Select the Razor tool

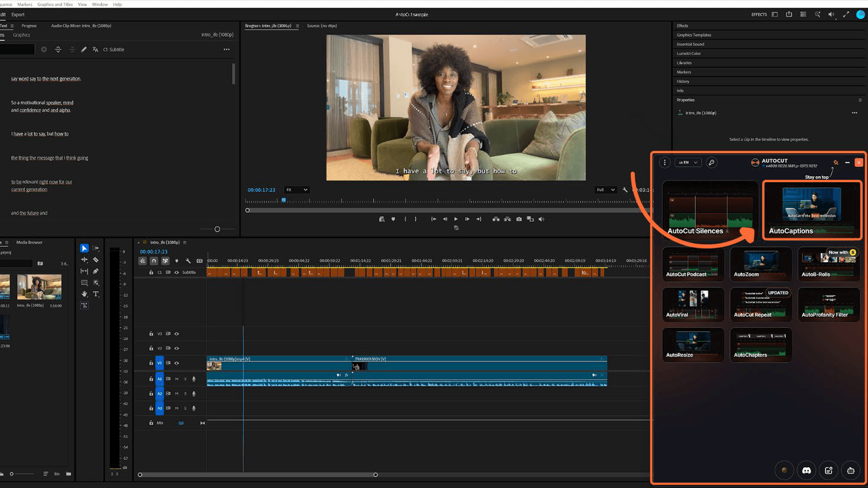[96, 260]
